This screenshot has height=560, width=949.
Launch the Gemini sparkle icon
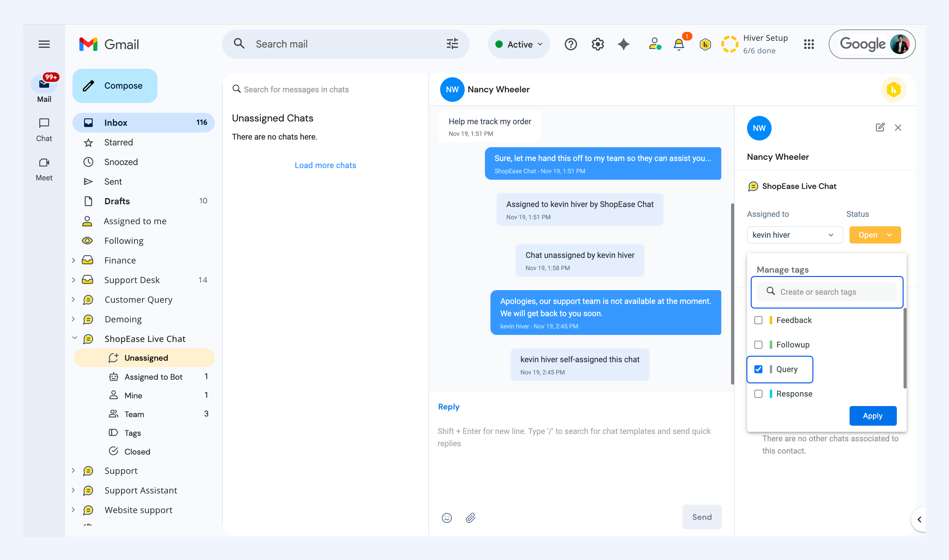click(623, 44)
